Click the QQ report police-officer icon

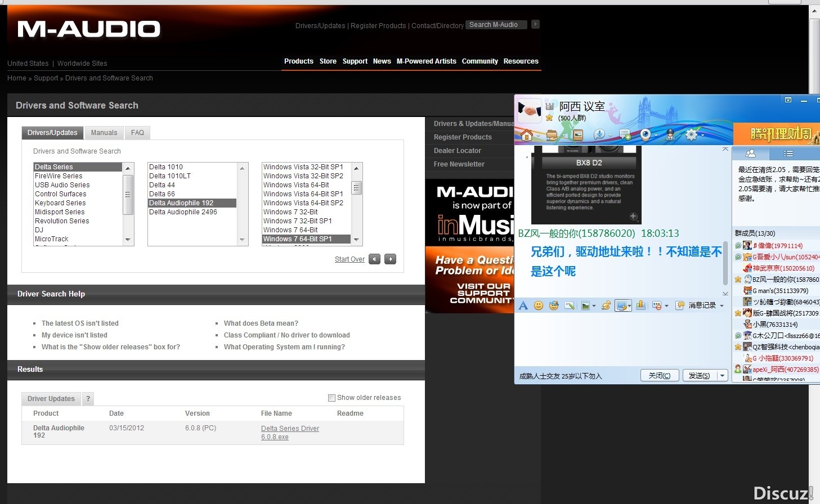click(x=670, y=135)
